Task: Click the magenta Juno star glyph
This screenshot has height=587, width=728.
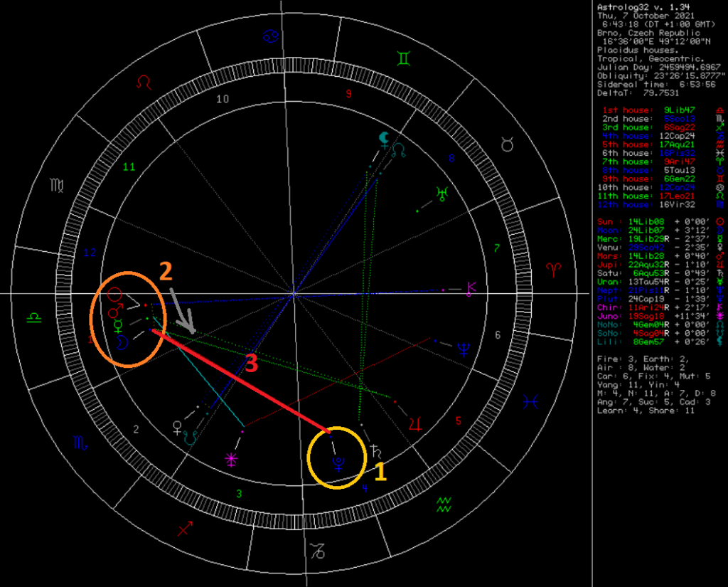Action: pos(231,460)
